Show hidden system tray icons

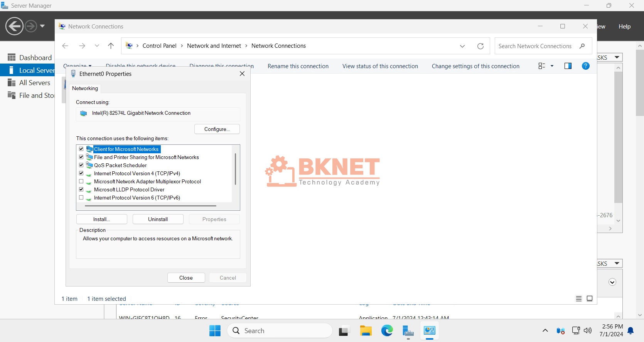pos(545,330)
